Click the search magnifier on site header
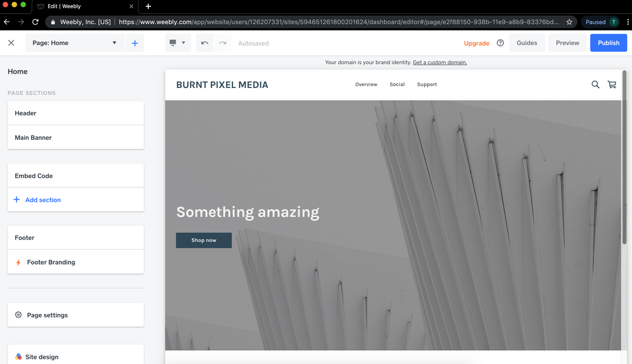This screenshot has height=364, width=632. click(x=595, y=84)
